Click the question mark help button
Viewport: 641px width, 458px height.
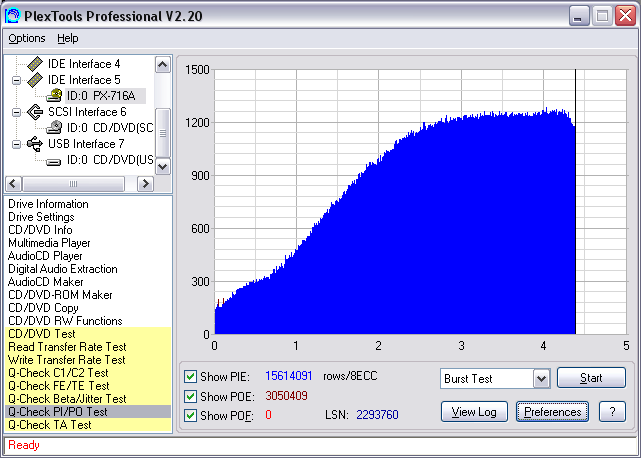tap(612, 412)
